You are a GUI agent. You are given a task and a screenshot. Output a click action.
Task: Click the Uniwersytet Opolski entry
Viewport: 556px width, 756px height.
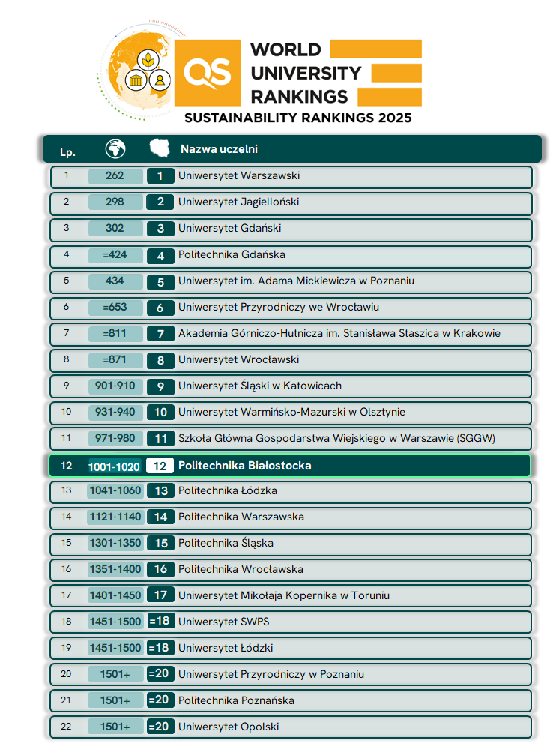pos(228,727)
